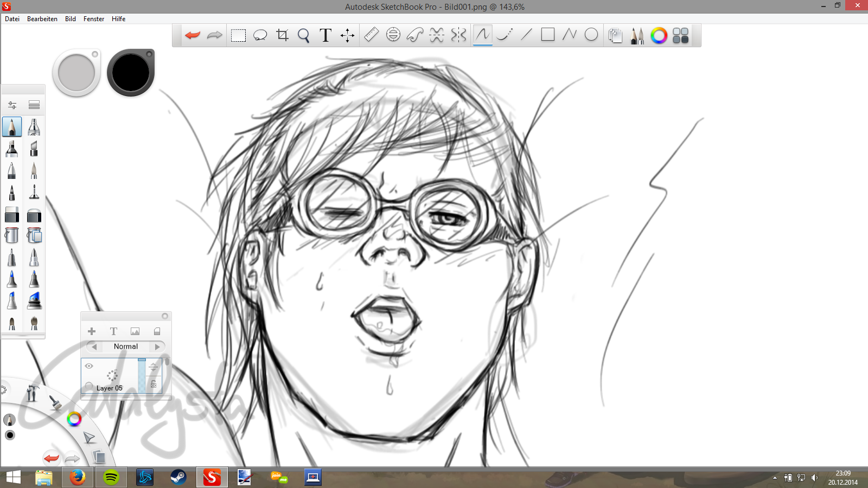Toggle the X-axis Symmetry tool
Screen dimensions: 868x488
point(437,35)
